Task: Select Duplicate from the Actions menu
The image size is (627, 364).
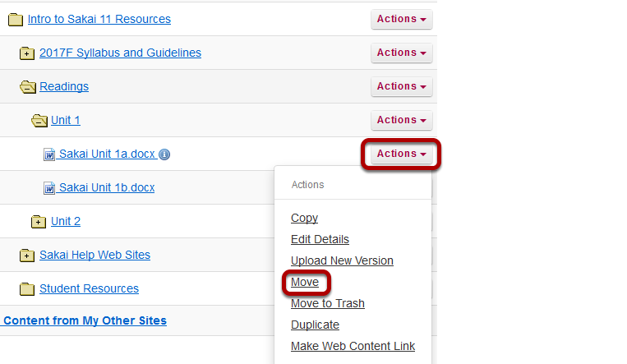Action: pos(315,325)
